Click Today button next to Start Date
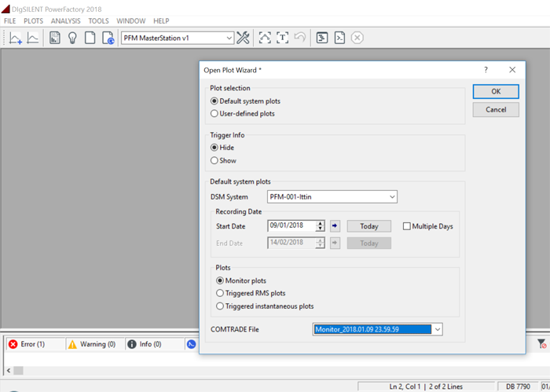Viewport: 550px width, 392px height. [368, 226]
